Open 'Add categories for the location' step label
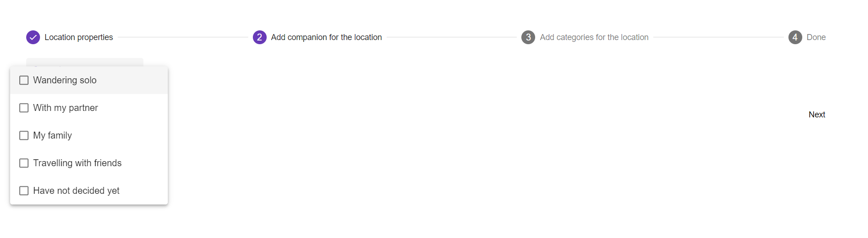 [594, 37]
